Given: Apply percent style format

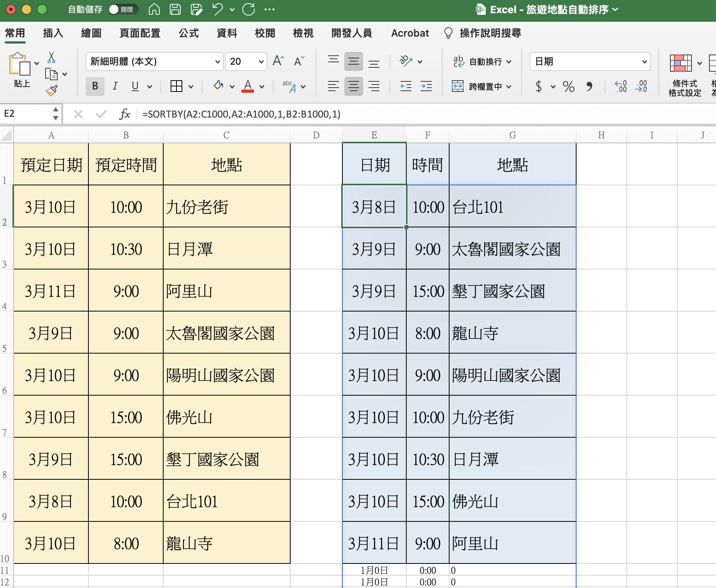Looking at the screenshot, I should (x=568, y=86).
